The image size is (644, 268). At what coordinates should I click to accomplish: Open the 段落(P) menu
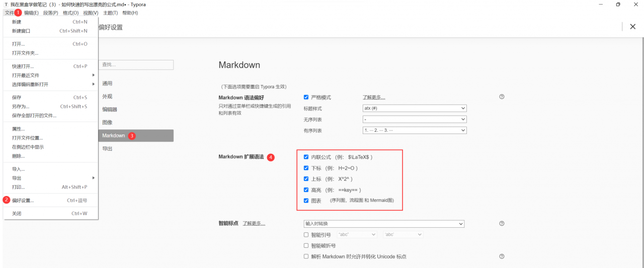[x=51, y=13]
